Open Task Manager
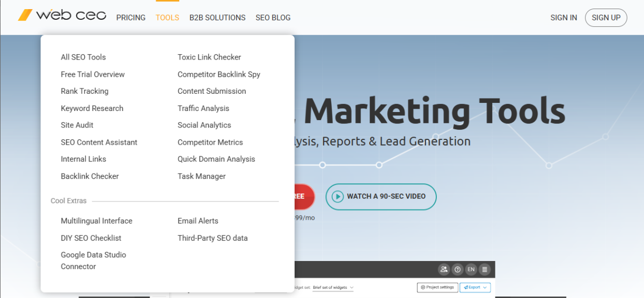The width and height of the screenshot is (644, 298). (x=202, y=176)
